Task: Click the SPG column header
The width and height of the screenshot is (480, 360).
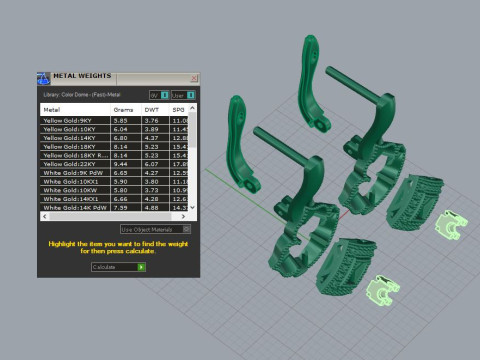Action: click(x=179, y=110)
